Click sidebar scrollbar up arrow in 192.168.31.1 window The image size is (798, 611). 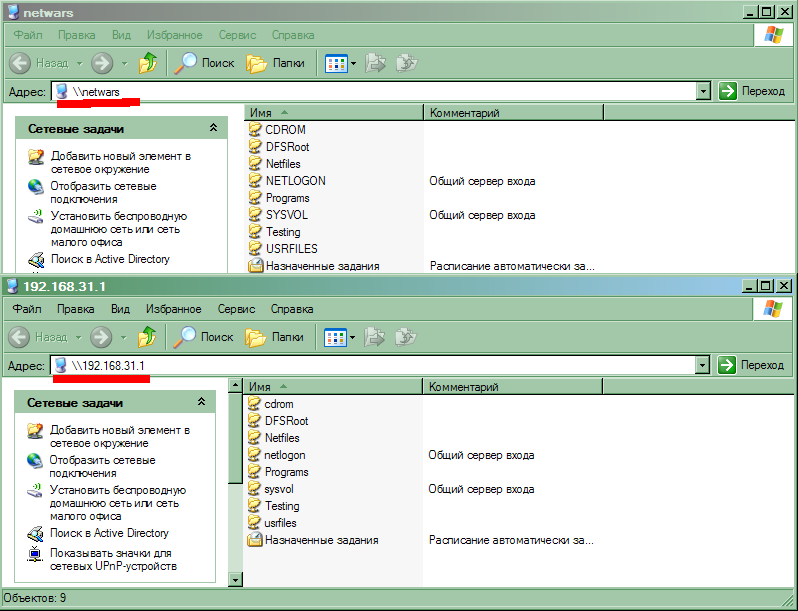(235, 385)
